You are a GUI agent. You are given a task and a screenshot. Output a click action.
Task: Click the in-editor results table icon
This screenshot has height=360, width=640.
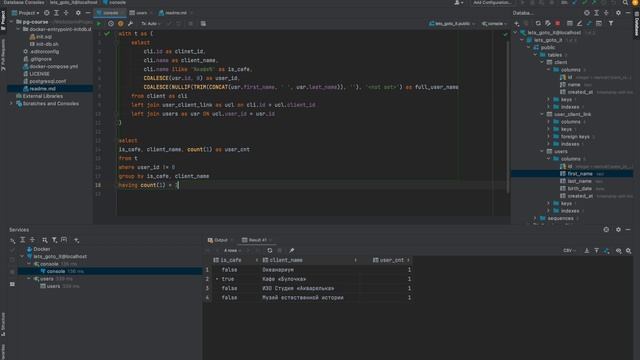203,24
